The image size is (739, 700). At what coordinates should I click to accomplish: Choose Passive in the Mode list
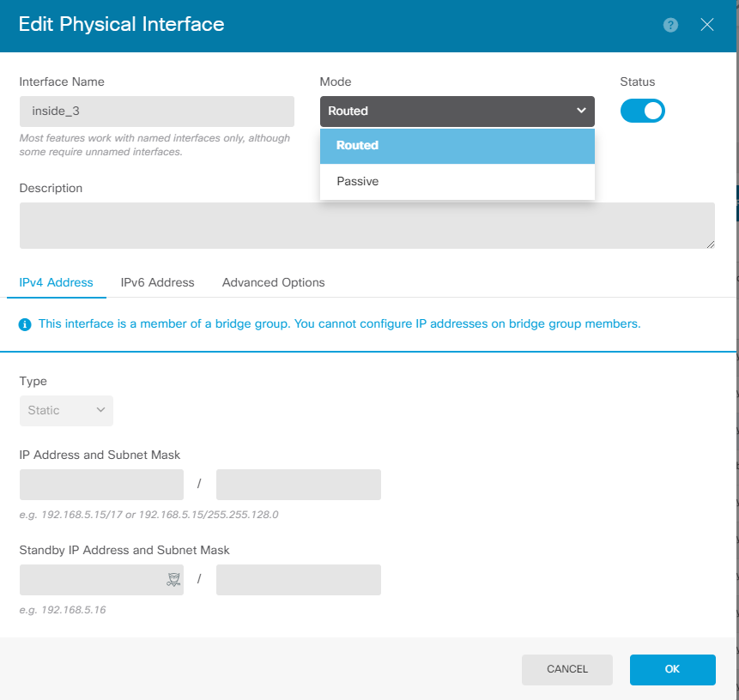click(x=457, y=182)
